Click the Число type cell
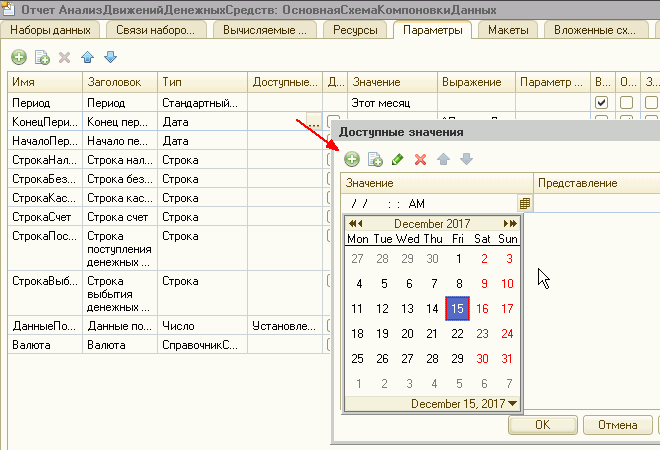The width and height of the screenshot is (660, 450). pyautogui.click(x=202, y=326)
